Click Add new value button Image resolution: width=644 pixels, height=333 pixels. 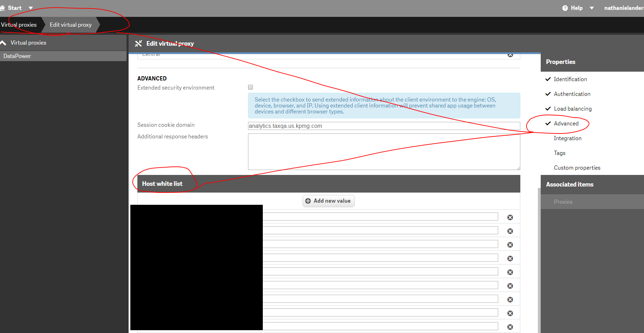click(328, 201)
